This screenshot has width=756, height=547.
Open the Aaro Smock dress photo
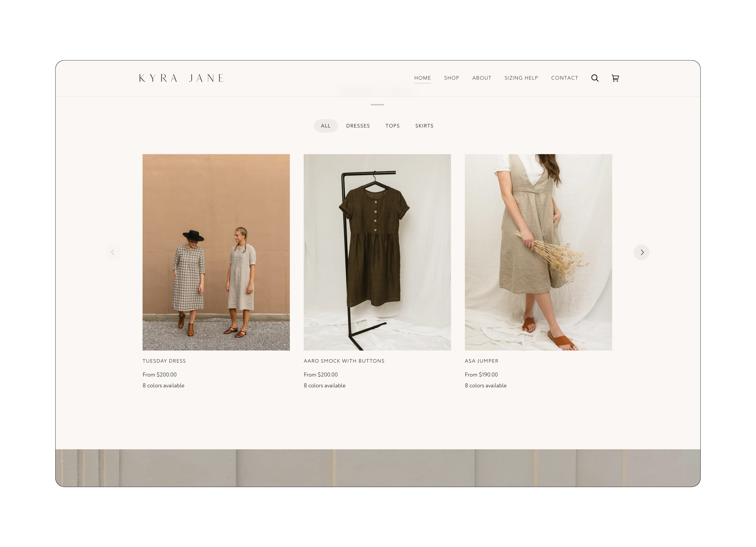tap(377, 252)
